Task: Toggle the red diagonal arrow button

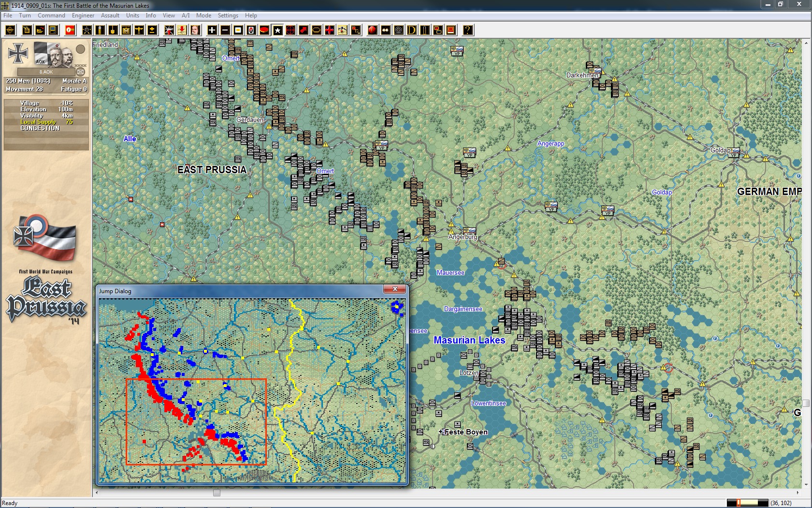Action: tap(304, 30)
